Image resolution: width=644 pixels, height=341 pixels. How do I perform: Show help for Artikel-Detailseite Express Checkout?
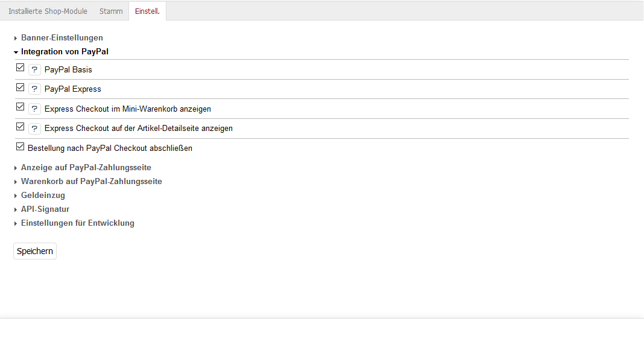click(x=34, y=129)
